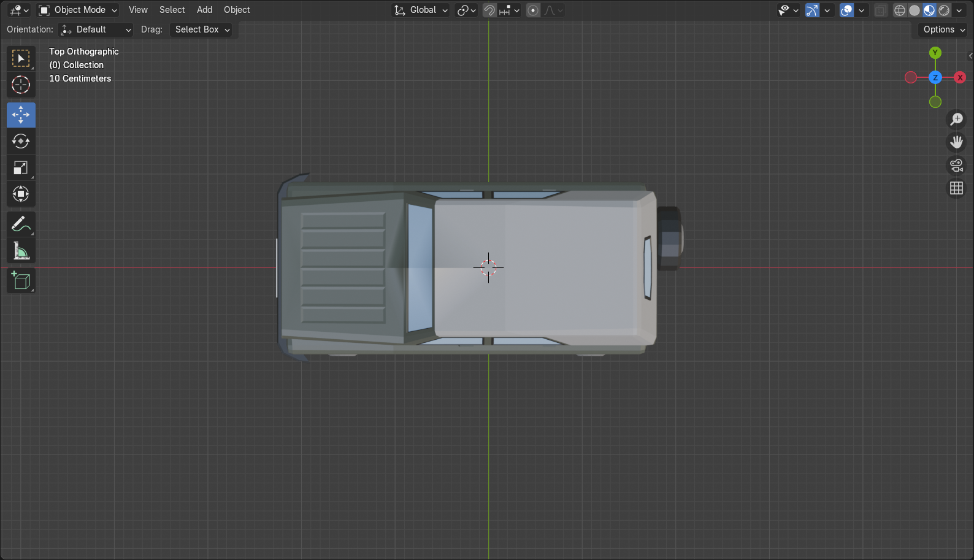
Task: Activate the Transform tool
Action: [x=21, y=194]
